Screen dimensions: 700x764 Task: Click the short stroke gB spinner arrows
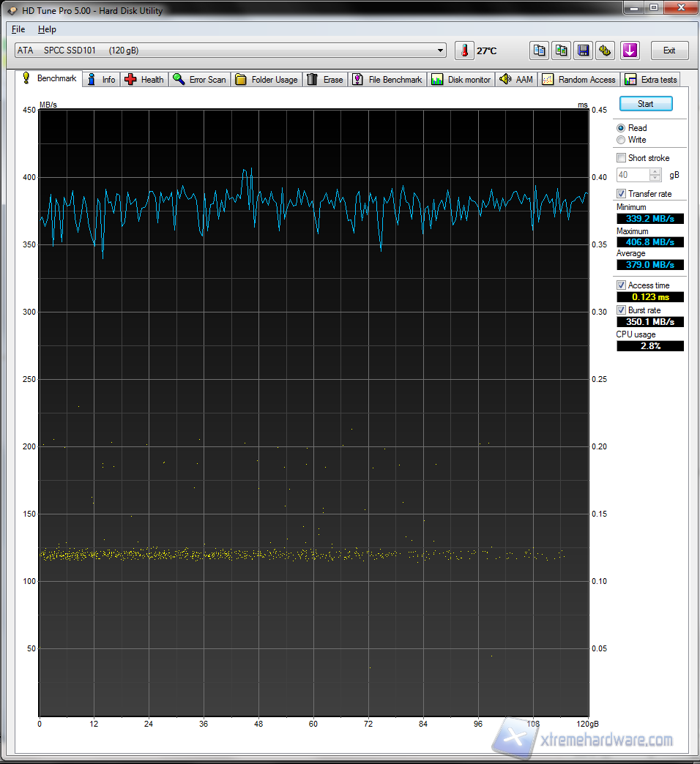coord(655,175)
